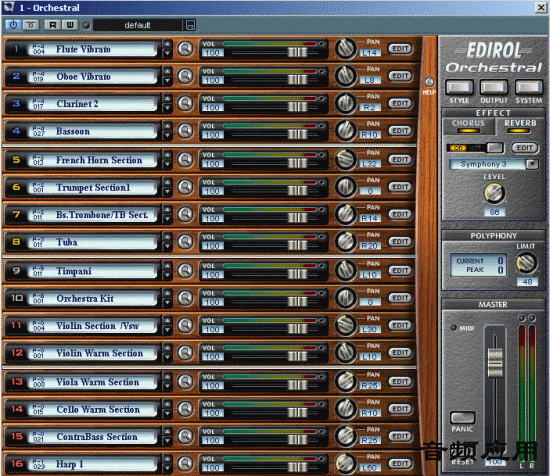
Task: Open instrument search for Violin Warm Section
Action: [x=185, y=353]
